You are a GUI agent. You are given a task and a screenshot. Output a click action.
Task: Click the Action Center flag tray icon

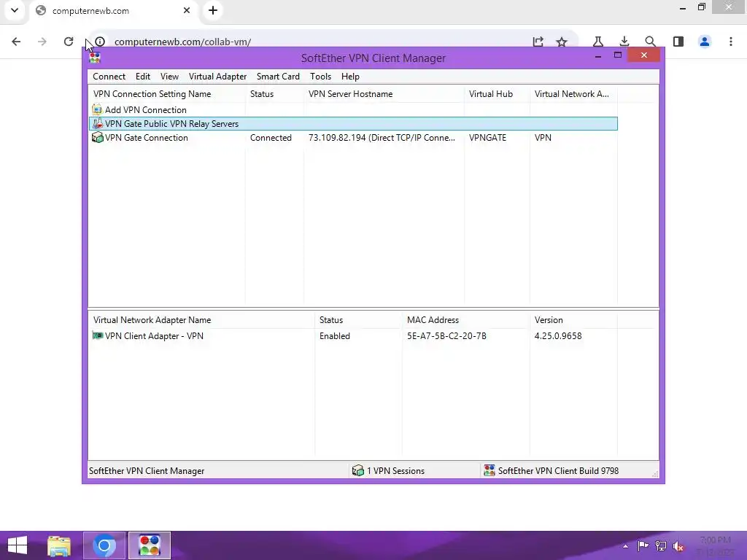pos(643,546)
